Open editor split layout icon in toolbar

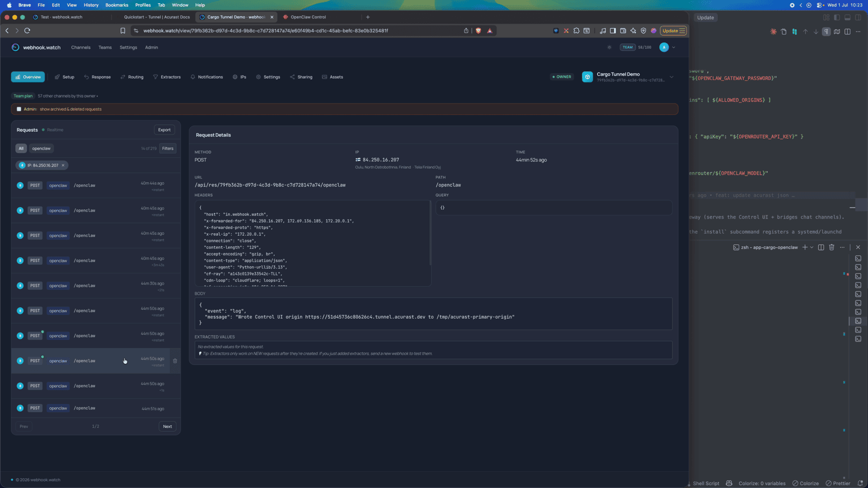click(847, 31)
